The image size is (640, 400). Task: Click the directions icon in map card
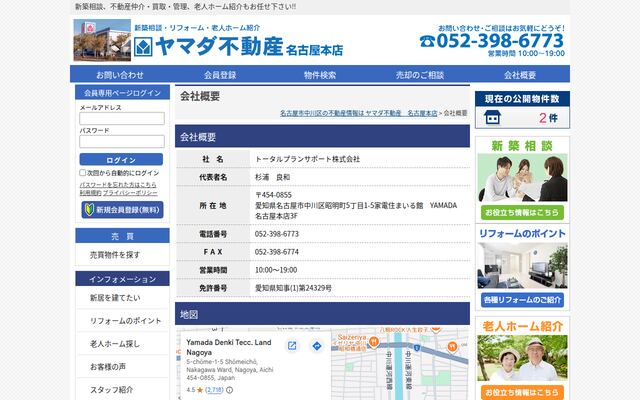pyautogui.click(x=317, y=346)
